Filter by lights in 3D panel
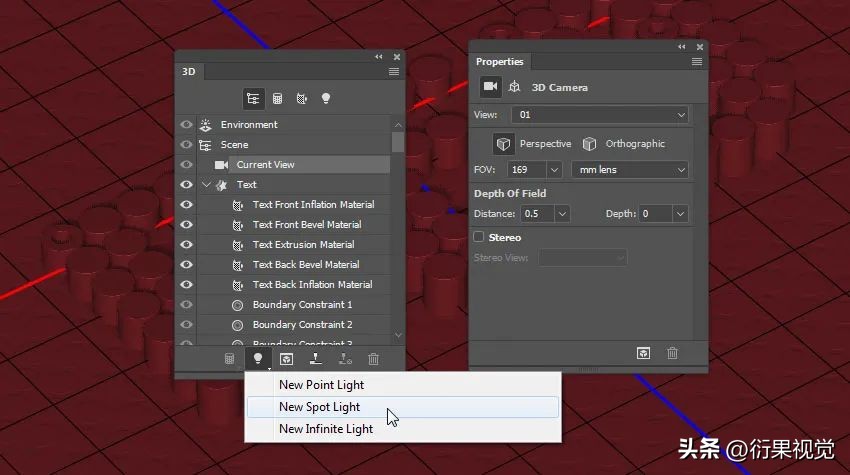This screenshot has height=475, width=850. [326, 99]
